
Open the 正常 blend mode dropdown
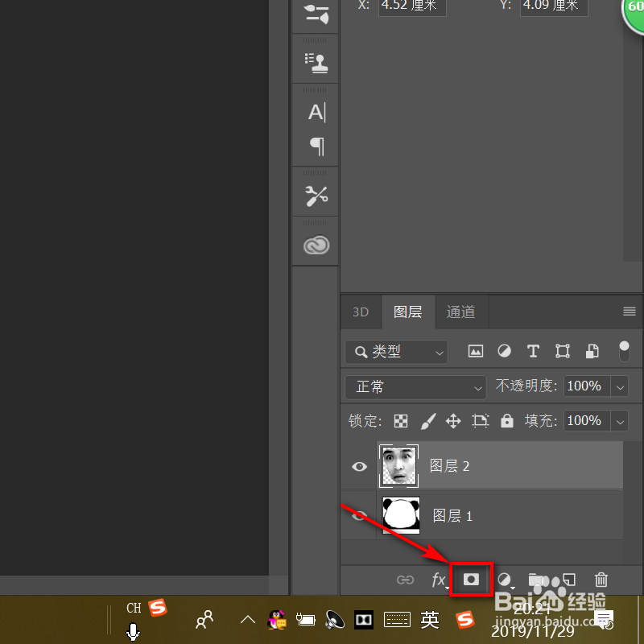pyautogui.click(x=415, y=387)
